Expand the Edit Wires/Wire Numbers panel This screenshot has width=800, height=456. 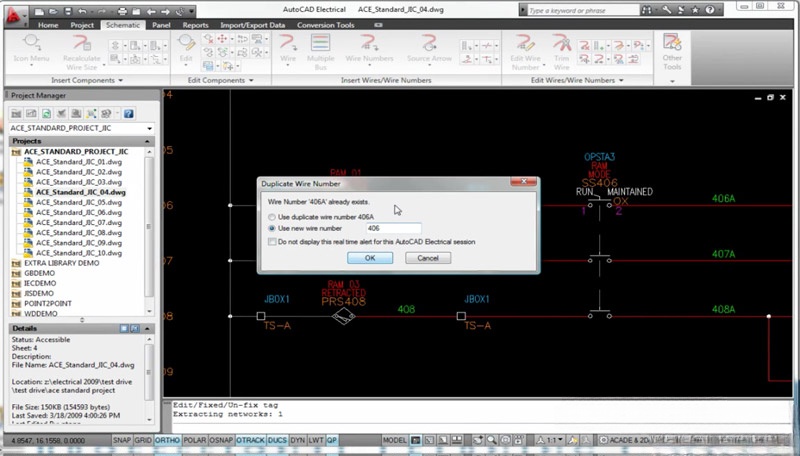[x=621, y=81]
